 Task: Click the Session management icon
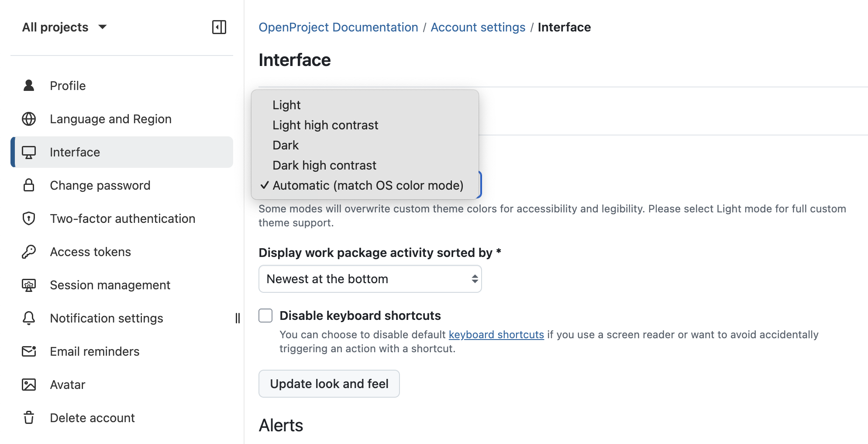29,285
